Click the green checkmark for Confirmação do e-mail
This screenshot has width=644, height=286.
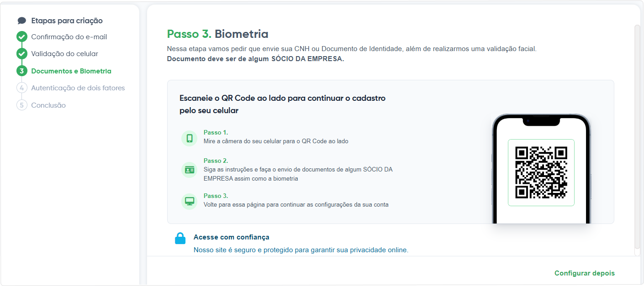click(x=22, y=37)
